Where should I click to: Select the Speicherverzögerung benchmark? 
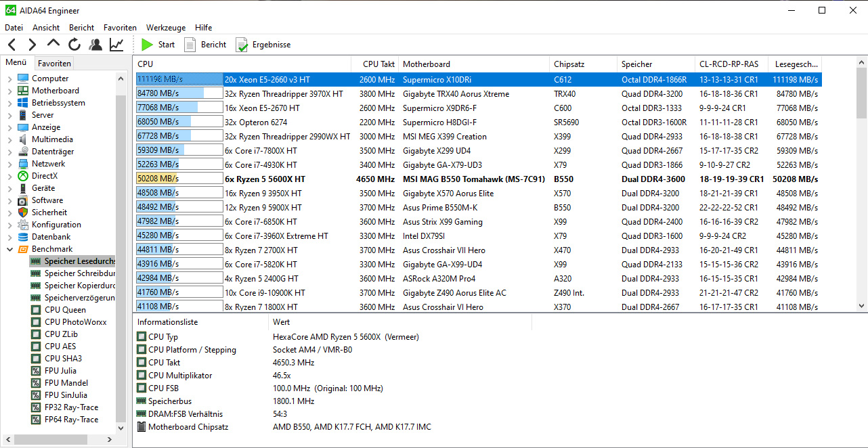click(80, 298)
